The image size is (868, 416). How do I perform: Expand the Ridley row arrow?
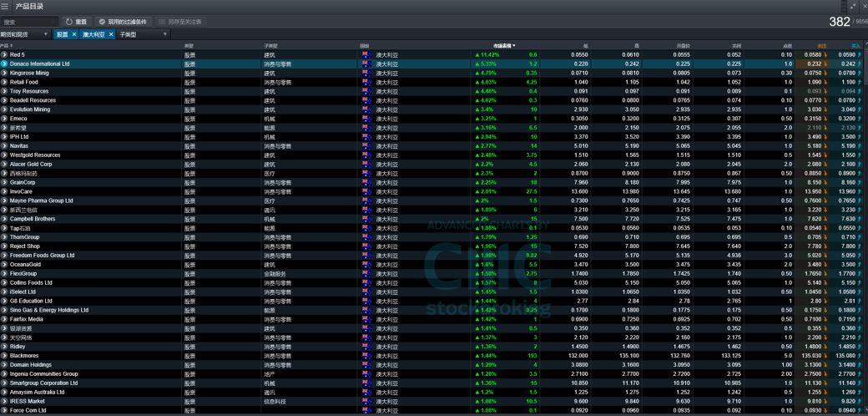(4, 347)
